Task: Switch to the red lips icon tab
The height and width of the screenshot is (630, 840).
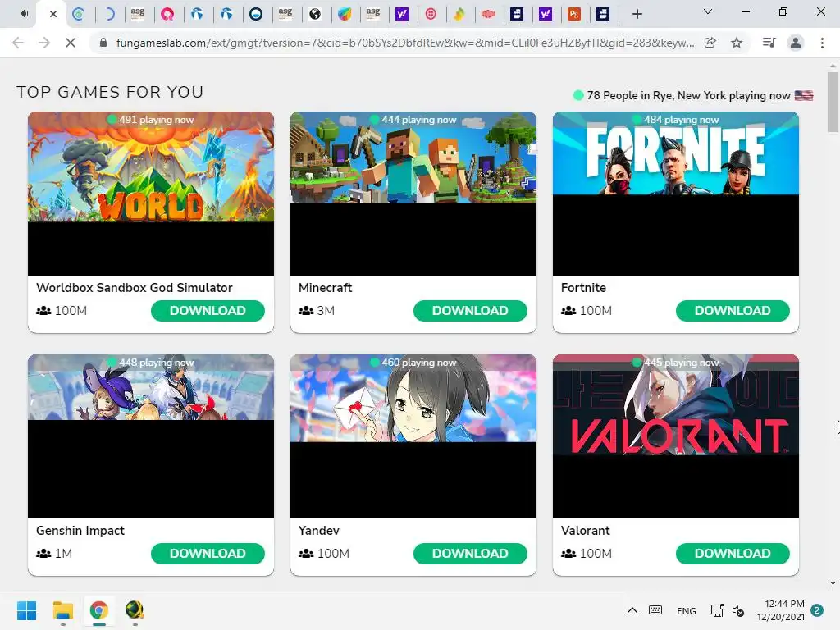Action: pos(488,14)
